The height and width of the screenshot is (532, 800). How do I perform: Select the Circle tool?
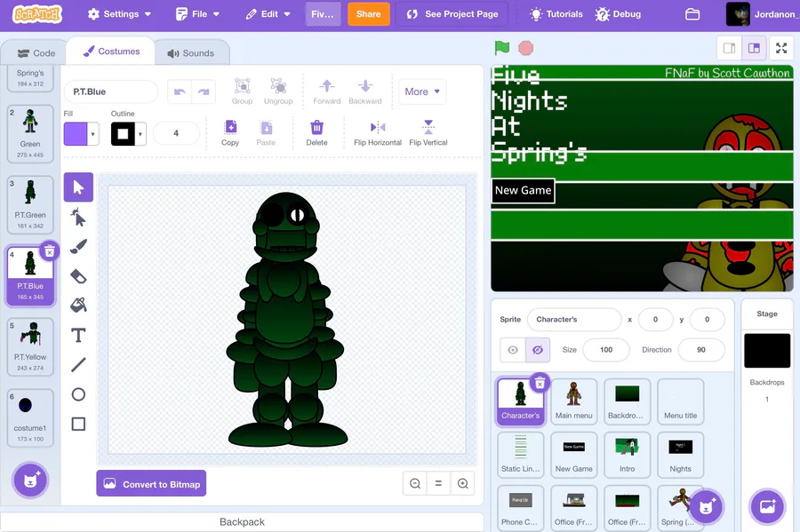[x=78, y=394]
